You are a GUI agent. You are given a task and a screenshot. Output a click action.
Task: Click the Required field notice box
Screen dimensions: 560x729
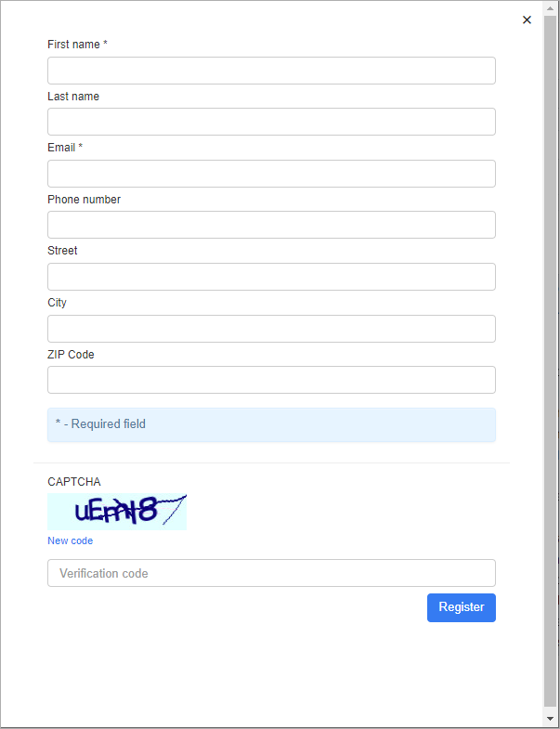tap(271, 425)
